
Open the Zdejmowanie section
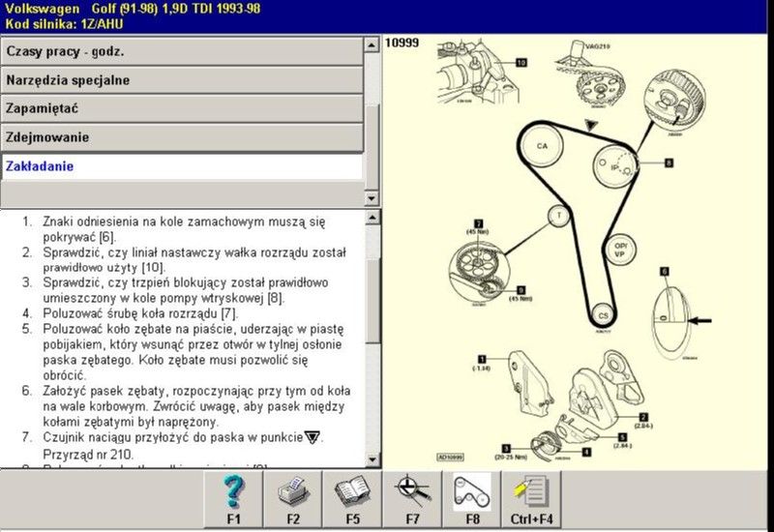[x=182, y=137]
